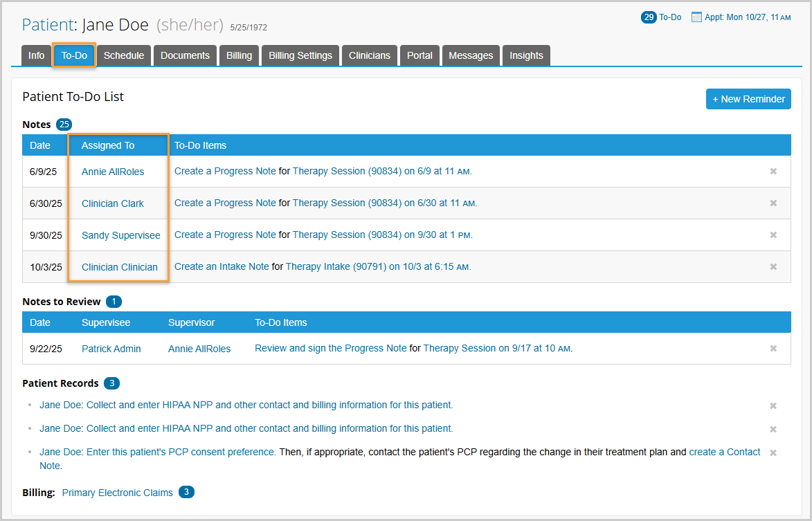Delete the 10/3/25 intake note to-do
812x521 pixels.
773,267
